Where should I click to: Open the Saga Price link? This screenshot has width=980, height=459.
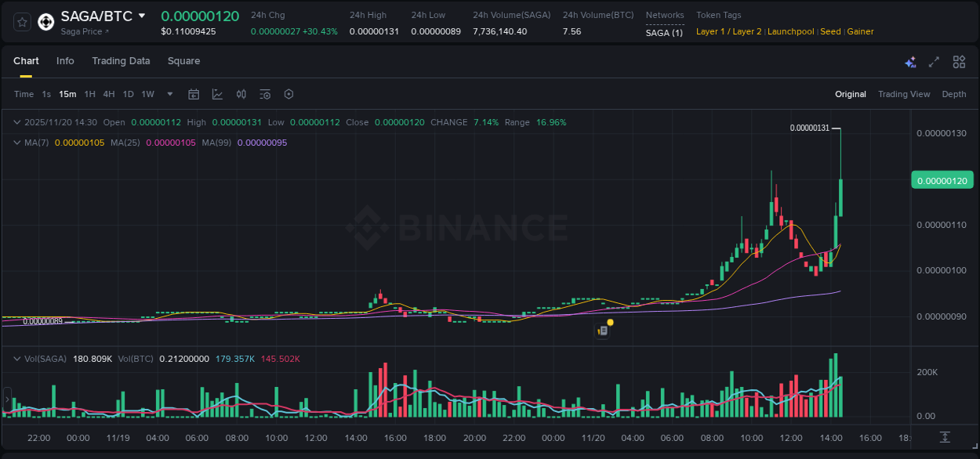[82, 32]
